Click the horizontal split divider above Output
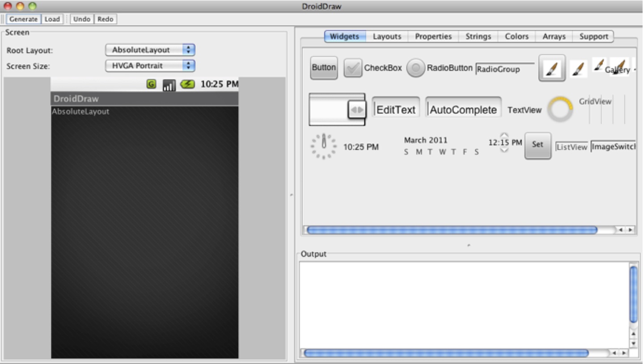The height and width of the screenshot is (364, 643). [468, 245]
